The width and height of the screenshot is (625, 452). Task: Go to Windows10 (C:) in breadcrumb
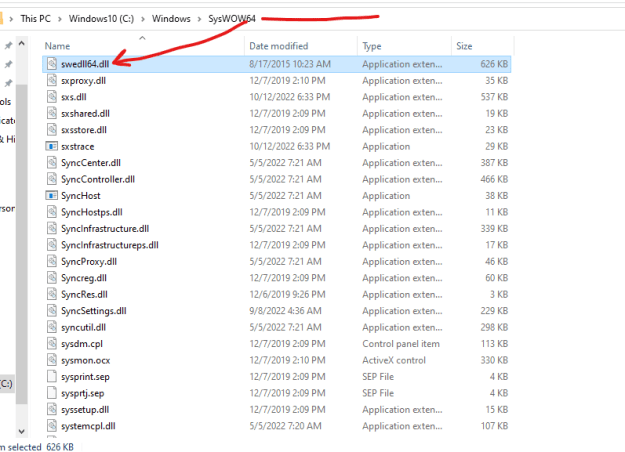[101, 19]
